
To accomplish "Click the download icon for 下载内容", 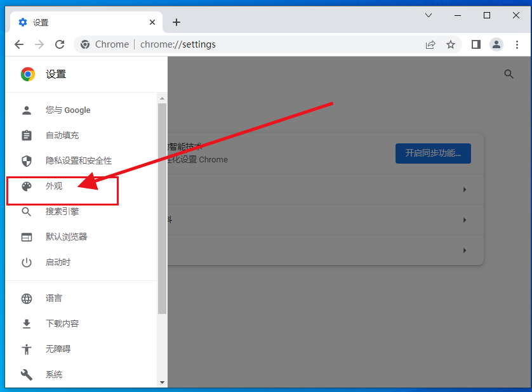I will click(27, 324).
